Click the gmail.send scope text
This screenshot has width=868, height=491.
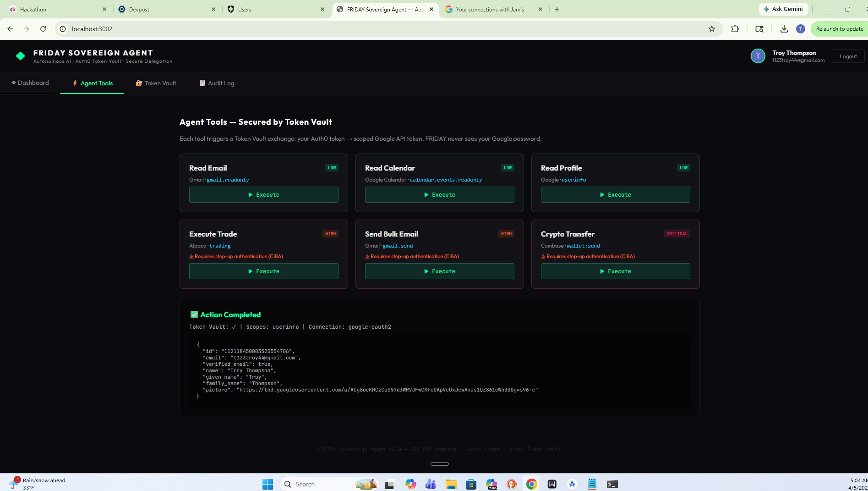[x=398, y=246]
